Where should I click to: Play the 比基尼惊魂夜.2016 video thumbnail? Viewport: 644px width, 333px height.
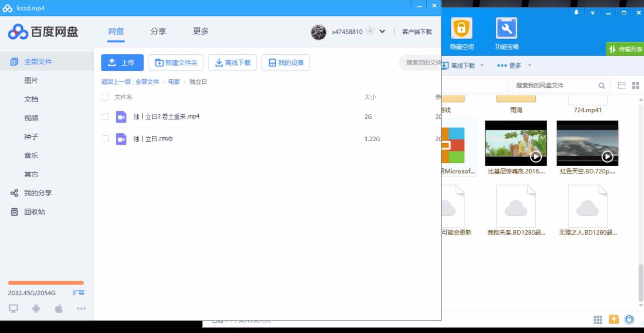coord(516,143)
